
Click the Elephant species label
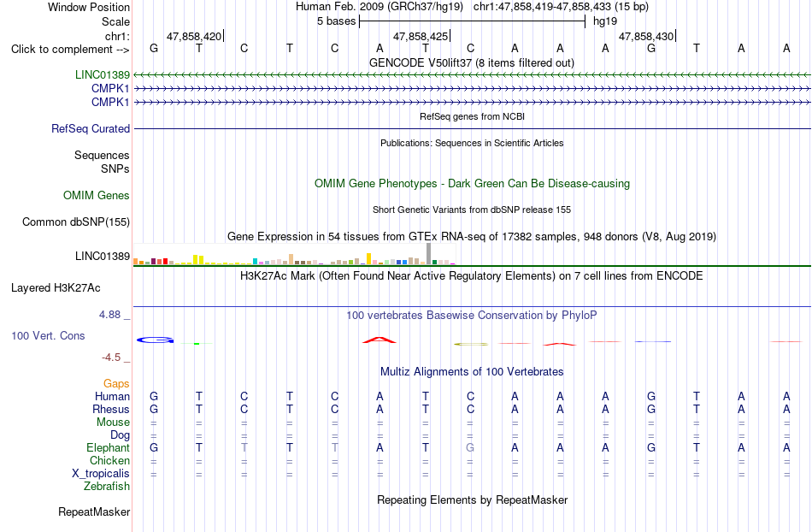(x=109, y=447)
